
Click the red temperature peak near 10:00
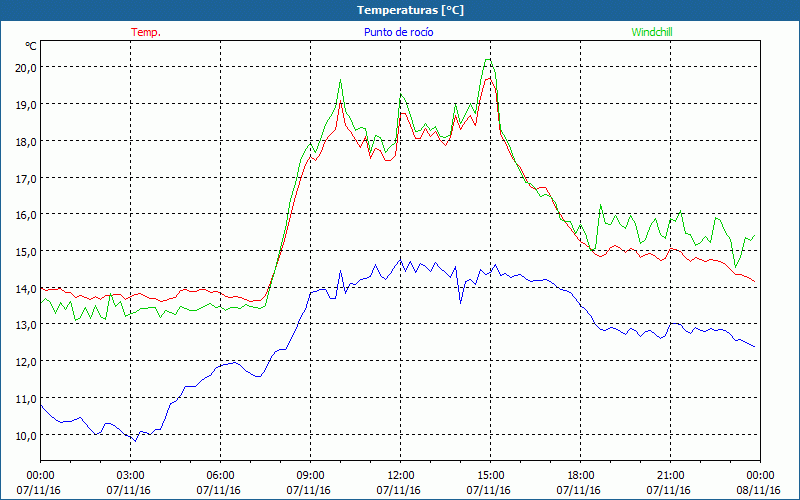pyautogui.click(x=340, y=101)
